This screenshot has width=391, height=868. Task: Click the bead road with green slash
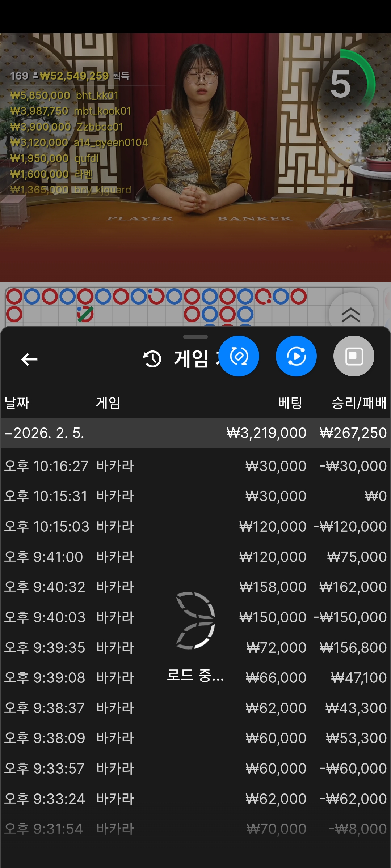coord(85,314)
